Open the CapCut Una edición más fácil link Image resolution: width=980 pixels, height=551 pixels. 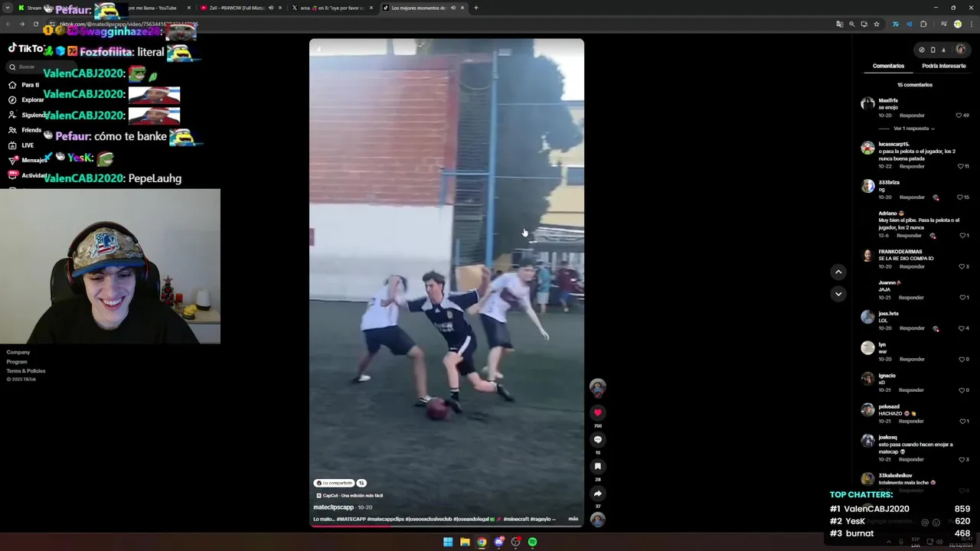pos(350,495)
